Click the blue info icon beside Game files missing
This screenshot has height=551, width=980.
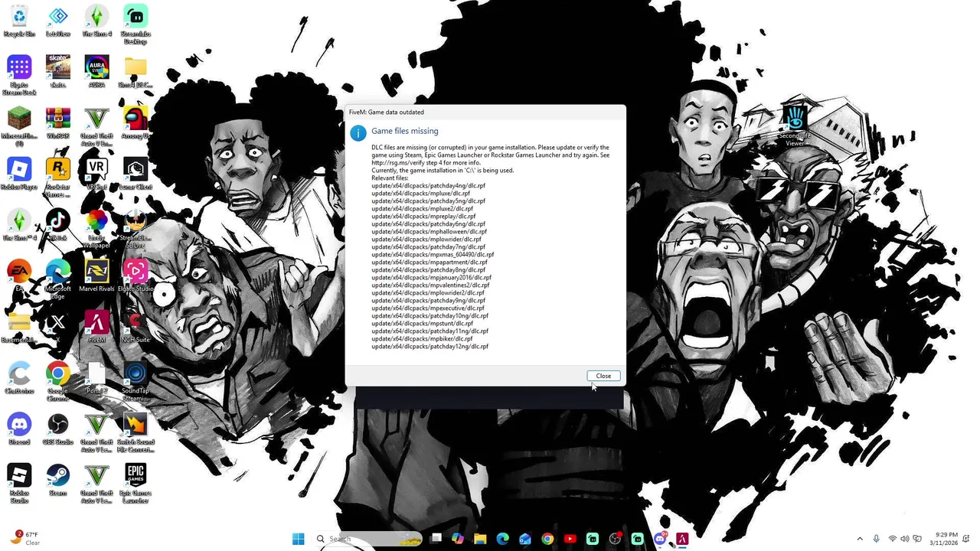click(358, 132)
